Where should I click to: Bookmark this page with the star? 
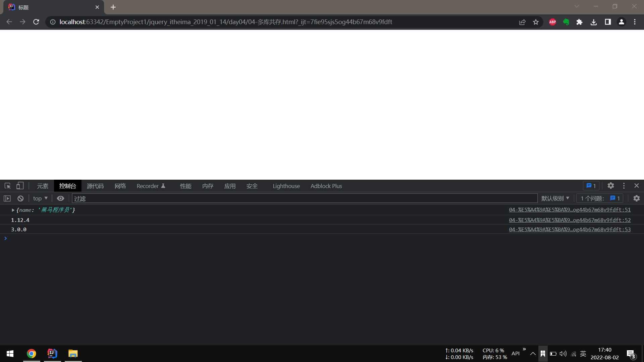pos(536,22)
